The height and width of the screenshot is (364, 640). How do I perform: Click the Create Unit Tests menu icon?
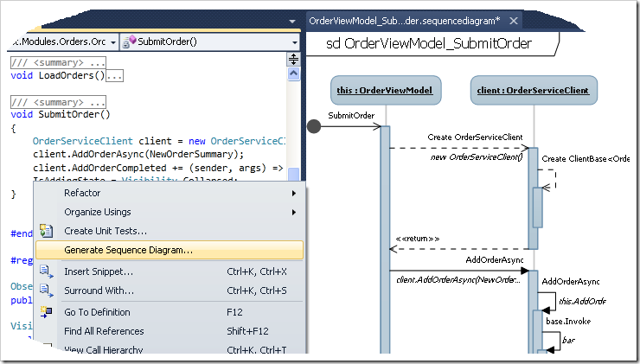click(47, 231)
